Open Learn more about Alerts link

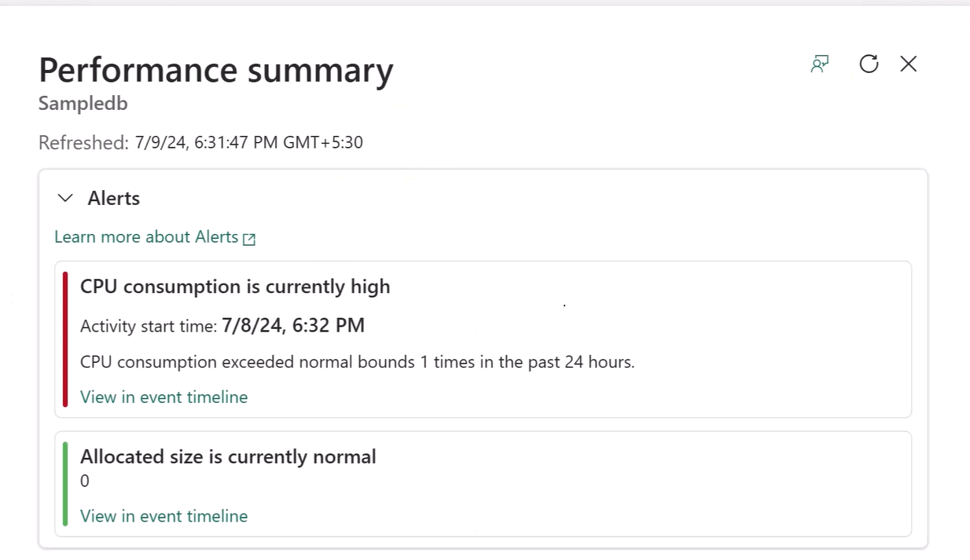pyautogui.click(x=146, y=237)
